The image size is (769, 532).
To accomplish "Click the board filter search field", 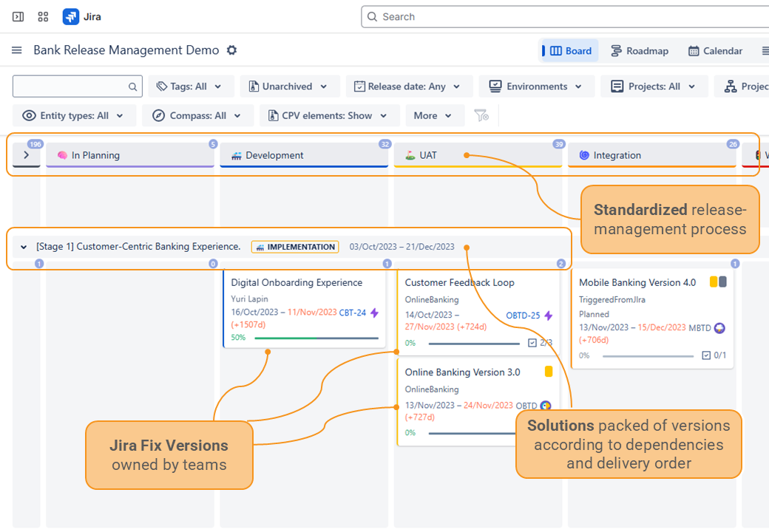I will [x=70, y=86].
